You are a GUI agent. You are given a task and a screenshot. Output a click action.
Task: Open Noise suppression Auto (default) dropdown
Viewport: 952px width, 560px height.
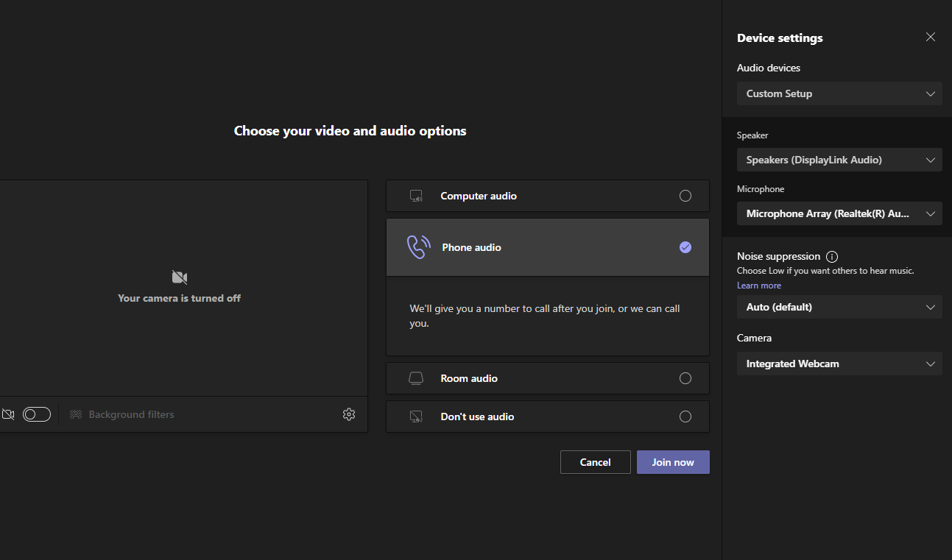[x=839, y=307]
